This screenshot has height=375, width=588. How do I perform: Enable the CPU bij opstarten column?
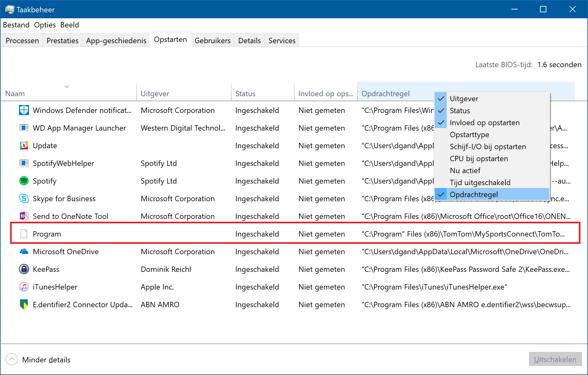click(492, 159)
